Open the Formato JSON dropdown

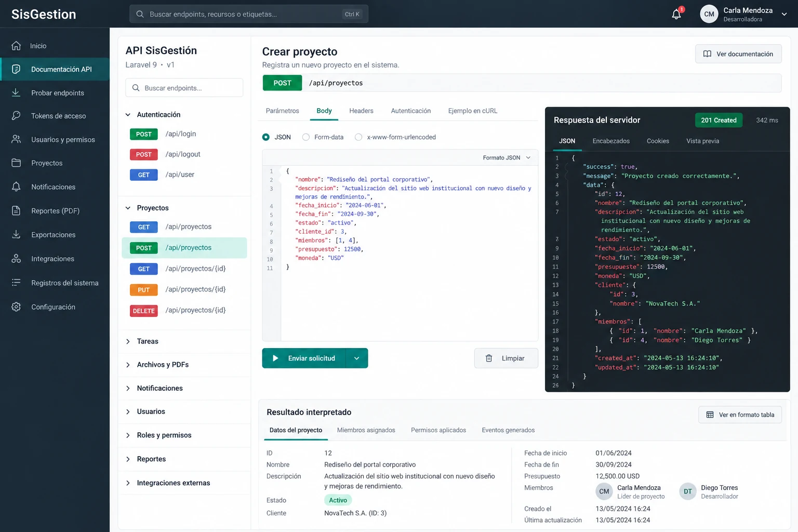click(507, 157)
